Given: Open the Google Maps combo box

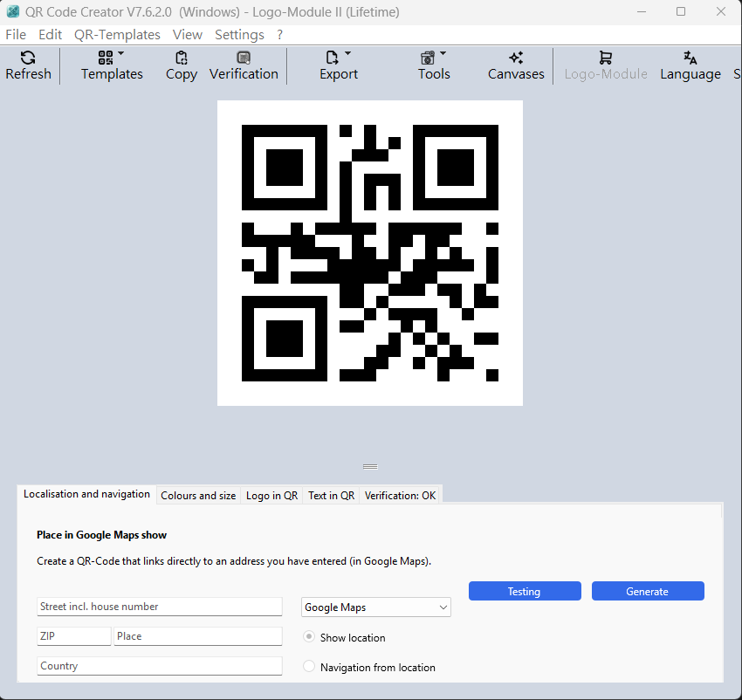Looking at the screenshot, I should tap(375, 607).
